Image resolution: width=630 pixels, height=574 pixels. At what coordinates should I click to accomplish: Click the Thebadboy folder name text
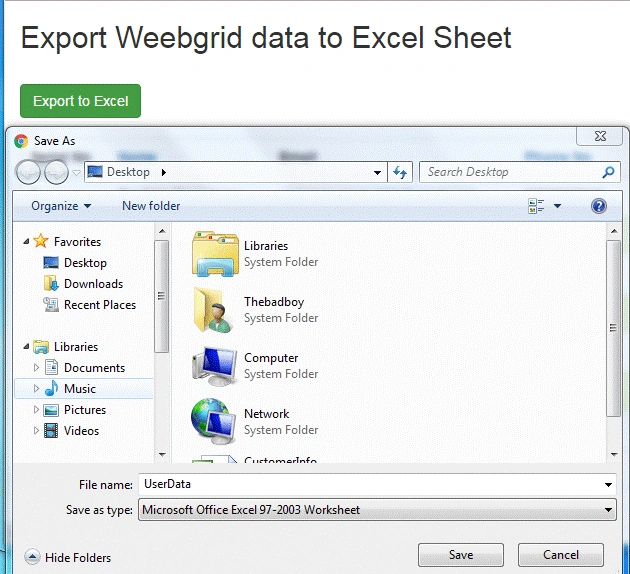click(274, 302)
